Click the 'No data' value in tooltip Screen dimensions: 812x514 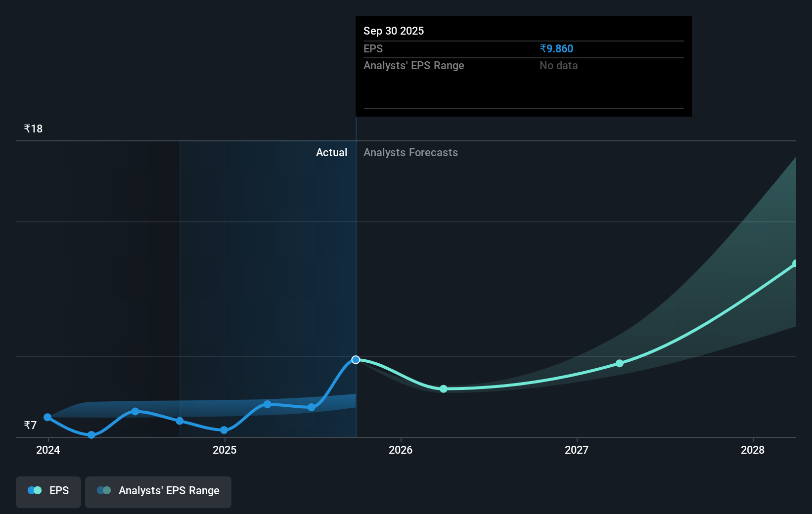[x=558, y=65]
